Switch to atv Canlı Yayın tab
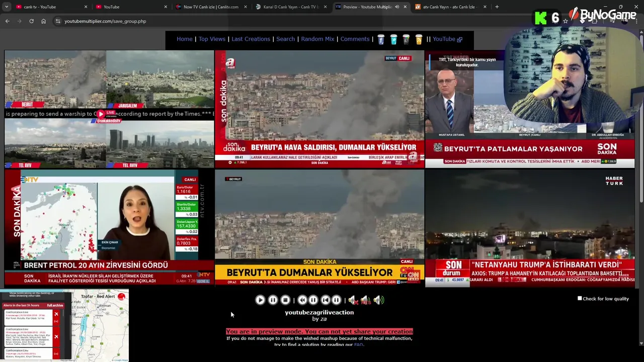This screenshot has height=362, width=644. (450, 7)
